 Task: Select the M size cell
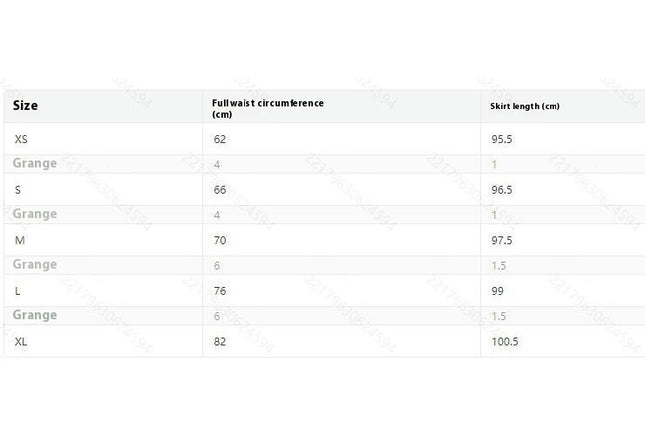[20, 240]
